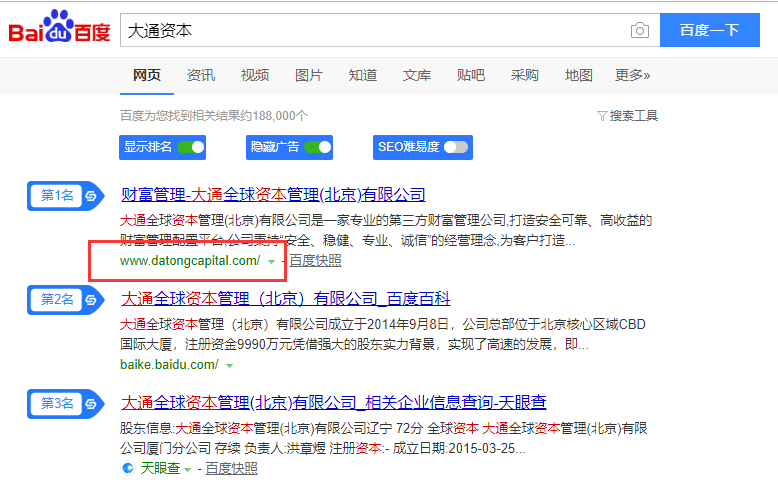
Task: Open the 天眼查 企业信息查询 result
Action: click(333, 403)
